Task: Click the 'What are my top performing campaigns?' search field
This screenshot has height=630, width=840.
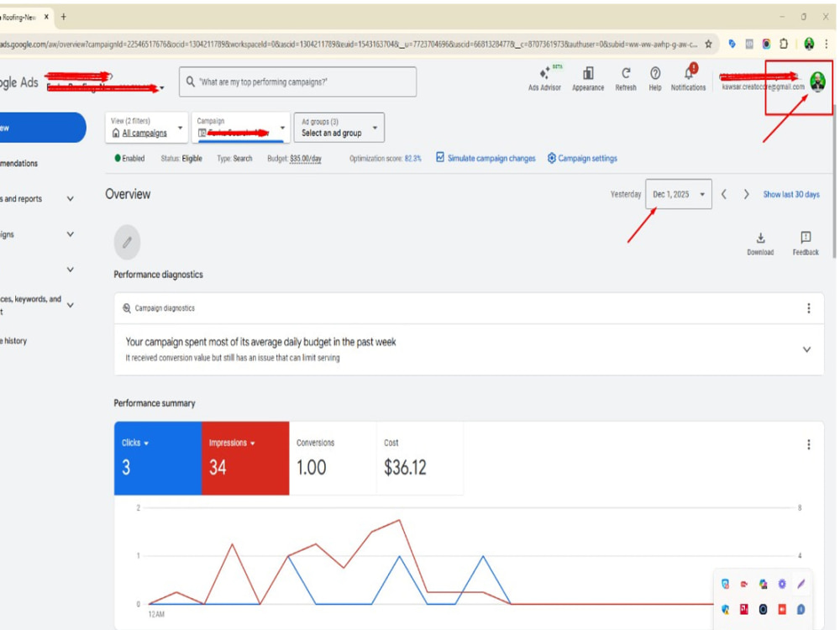Action: [x=298, y=82]
